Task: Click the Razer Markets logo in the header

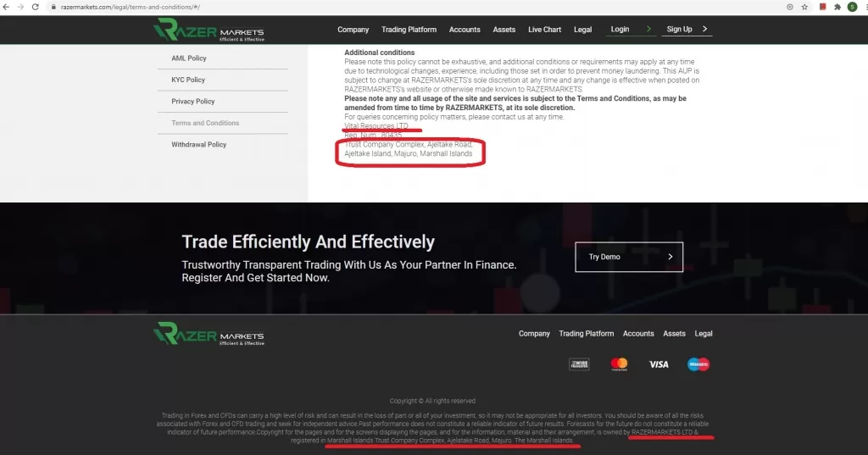Action: click(209, 30)
